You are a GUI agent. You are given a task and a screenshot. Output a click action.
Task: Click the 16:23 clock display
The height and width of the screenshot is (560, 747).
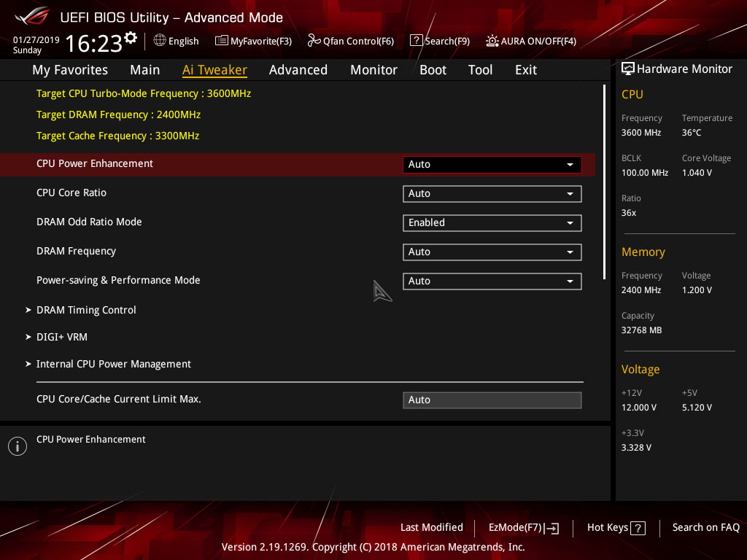(x=93, y=43)
